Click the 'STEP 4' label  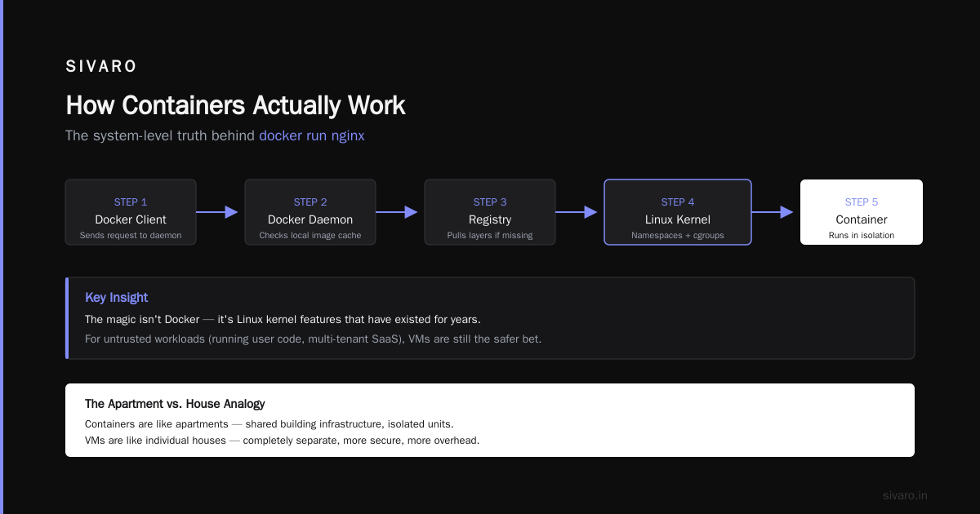coord(678,202)
